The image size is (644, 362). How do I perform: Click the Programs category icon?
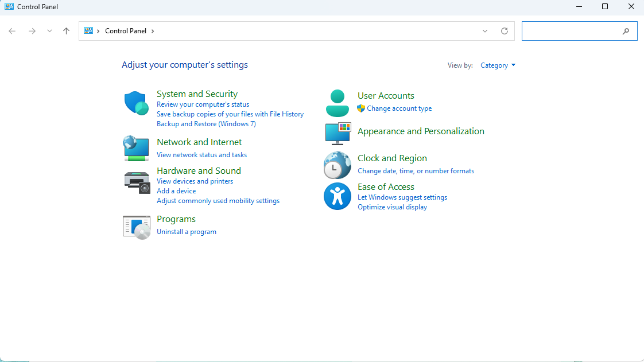pyautogui.click(x=136, y=227)
